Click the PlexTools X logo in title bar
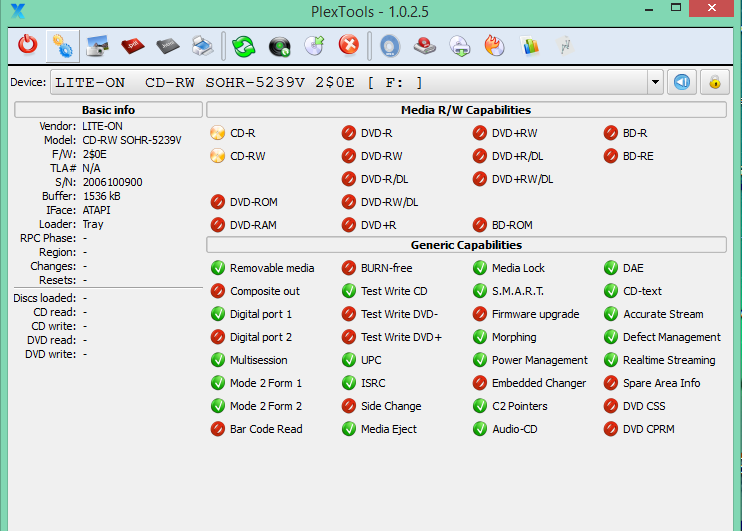The width and height of the screenshot is (742, 531). (x=18, y=11)
